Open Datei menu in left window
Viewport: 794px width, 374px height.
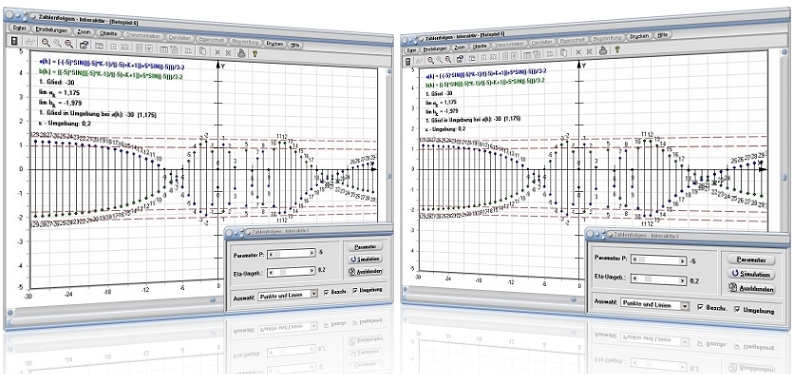click(x=19, y=27)
